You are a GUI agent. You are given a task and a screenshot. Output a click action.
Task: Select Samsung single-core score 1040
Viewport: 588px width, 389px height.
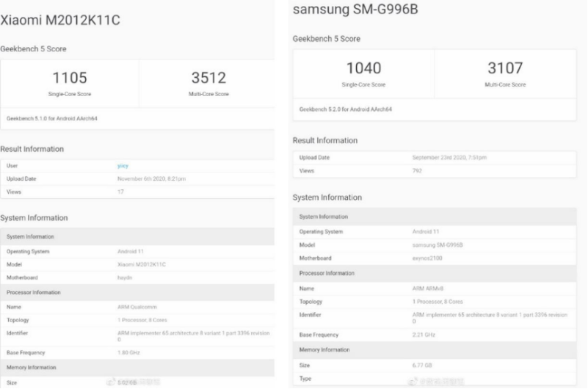click(363, 68)
